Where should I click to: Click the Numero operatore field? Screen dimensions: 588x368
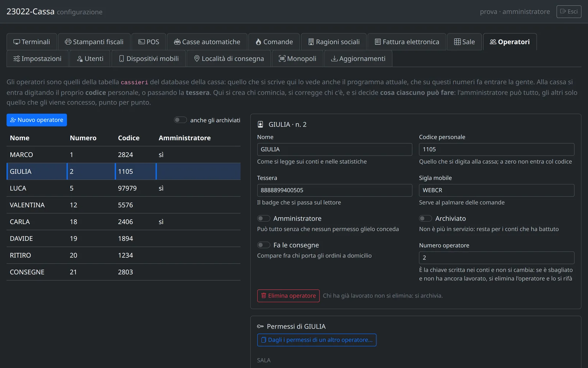pyautogui.click(x=496, y=258)
